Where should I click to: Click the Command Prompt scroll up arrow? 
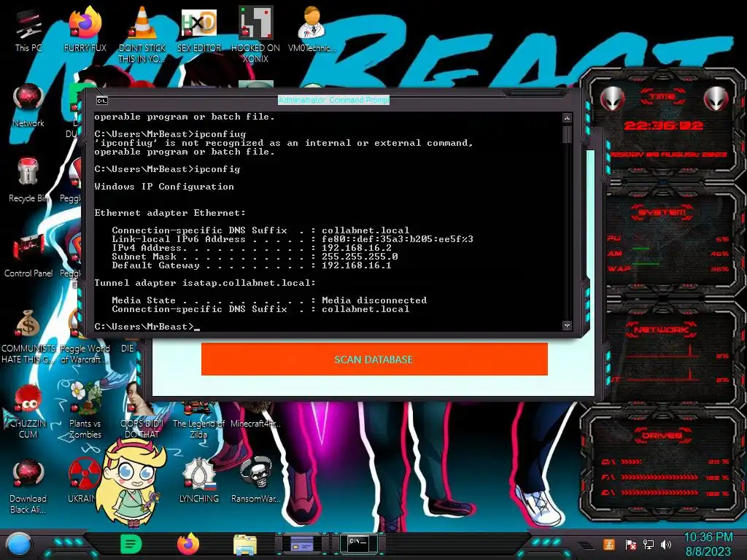point(567,117)
